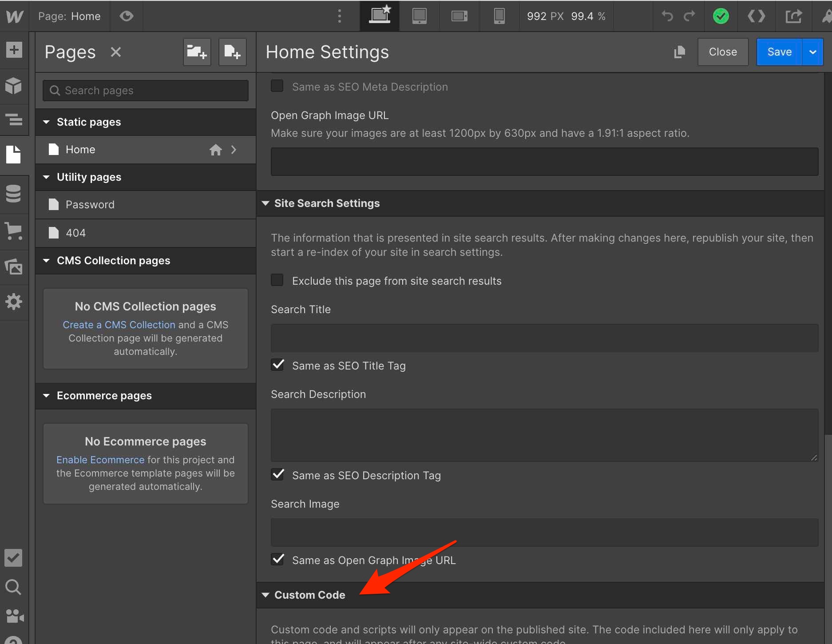Toggle page preview eye icon
832x644 pixels.
(x=127, y=16)
